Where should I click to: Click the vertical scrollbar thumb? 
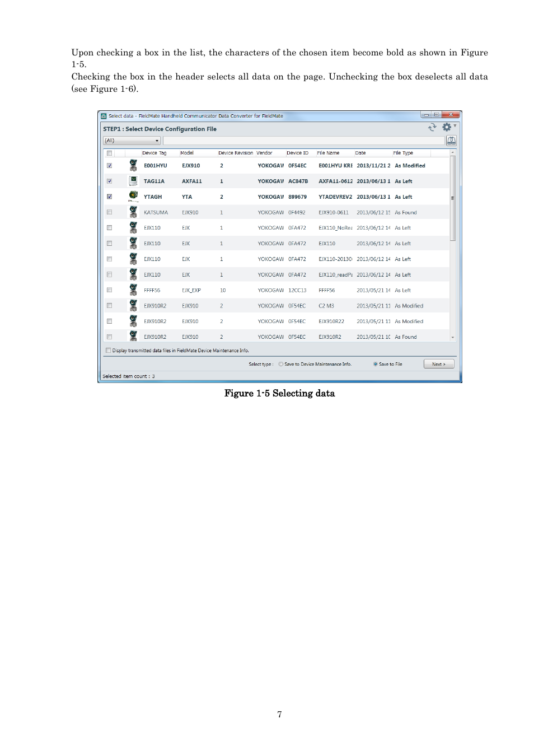tap(453, 198)
